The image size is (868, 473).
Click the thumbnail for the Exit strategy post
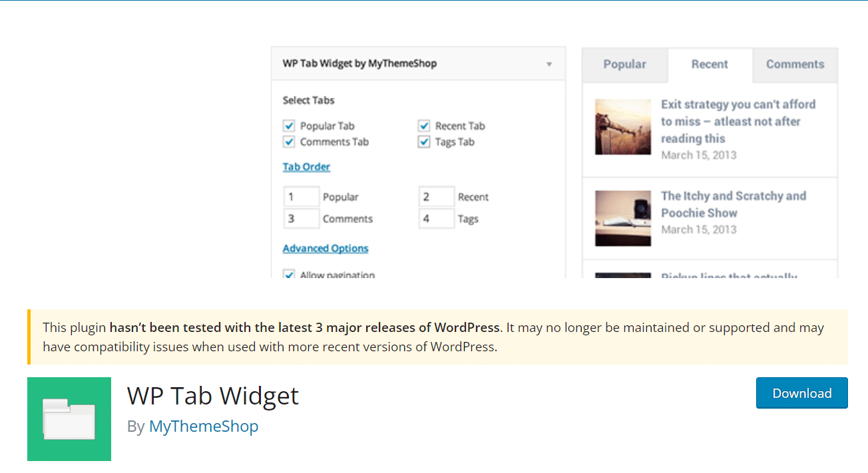623,126
